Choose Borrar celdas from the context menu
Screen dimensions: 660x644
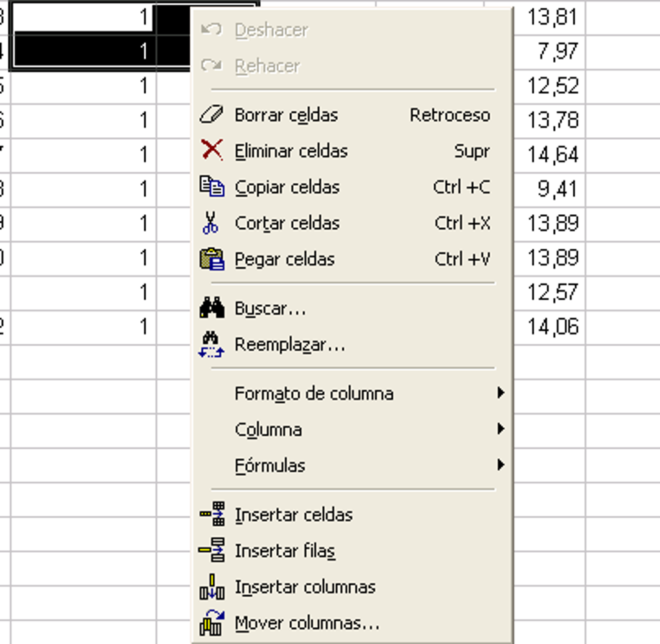[x=286, y=115]
